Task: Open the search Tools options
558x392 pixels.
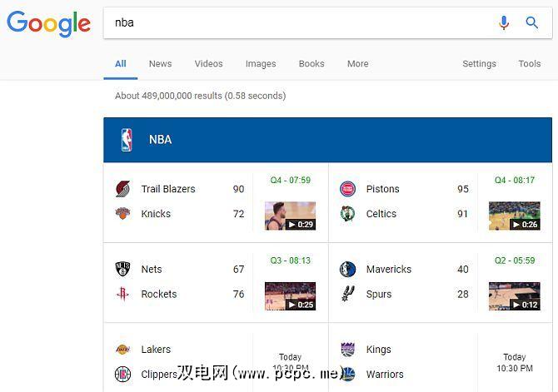Action: 530,64
